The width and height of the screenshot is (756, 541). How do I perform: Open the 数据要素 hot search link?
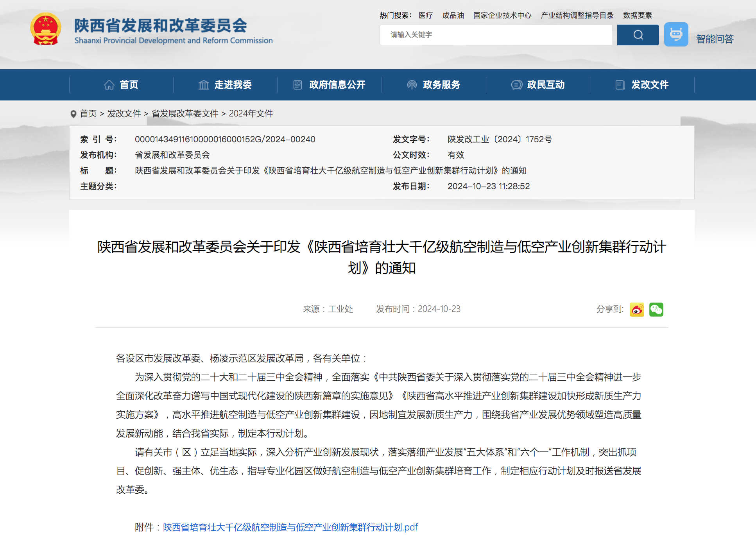click(x=637, y=15)
